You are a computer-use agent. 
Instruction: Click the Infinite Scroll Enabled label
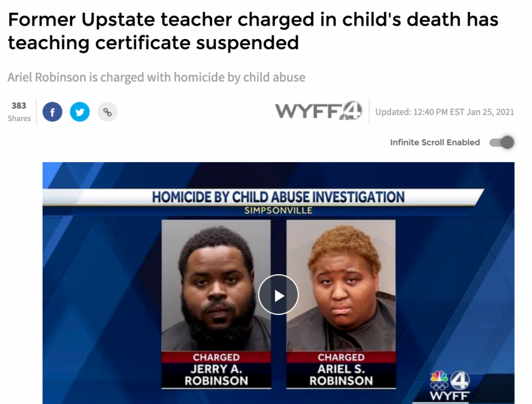point(435,142)
